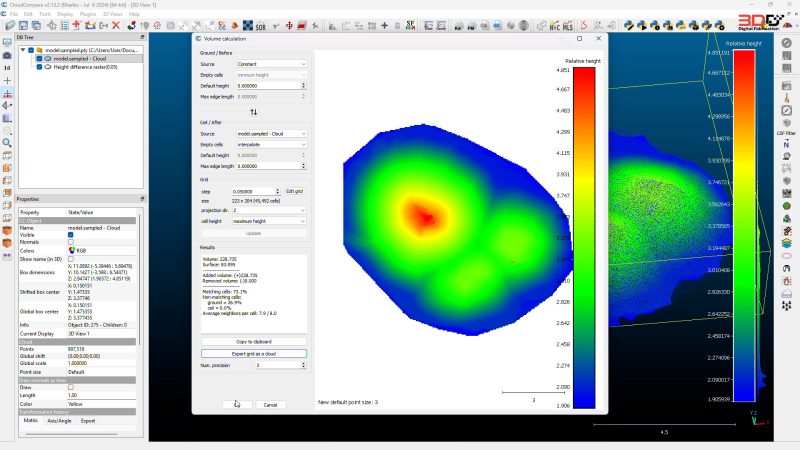Viewport: 800px width, 450px height.
Task: Open the cell height dropdown set to maximum height
Action: pyautogui.click(x=269, y=221)
